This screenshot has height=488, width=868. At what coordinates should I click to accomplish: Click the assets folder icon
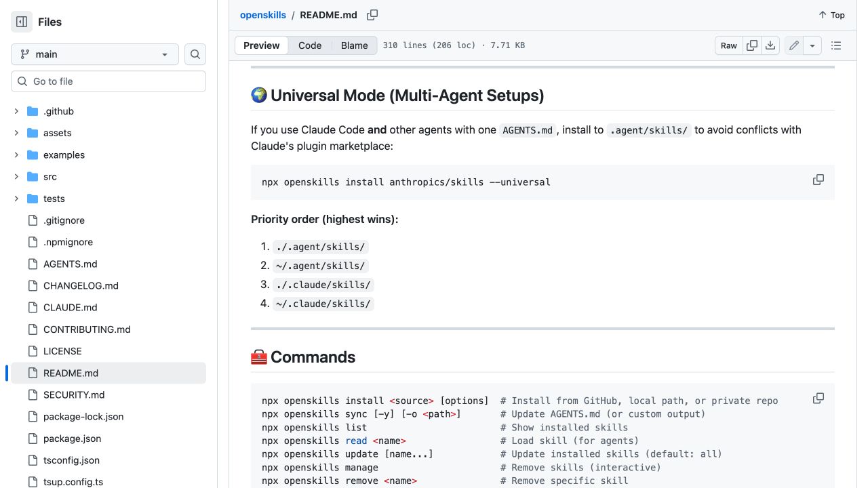pos(33,133)
